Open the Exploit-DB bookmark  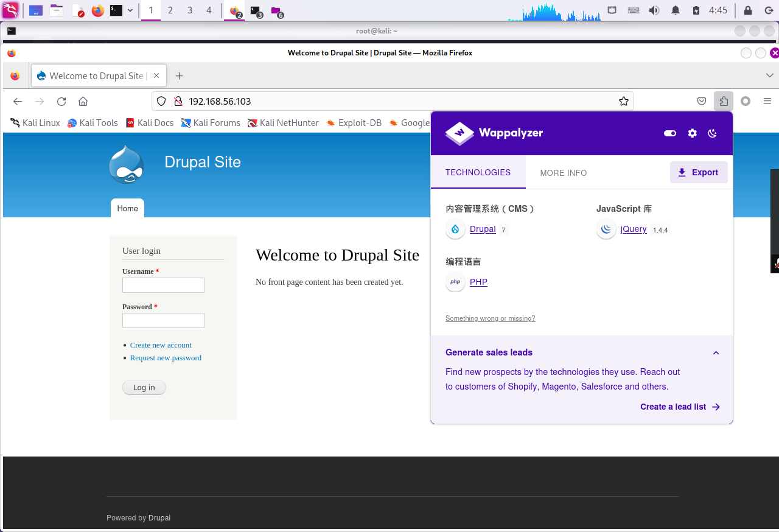pyautogui.click(x=354, y=123)
